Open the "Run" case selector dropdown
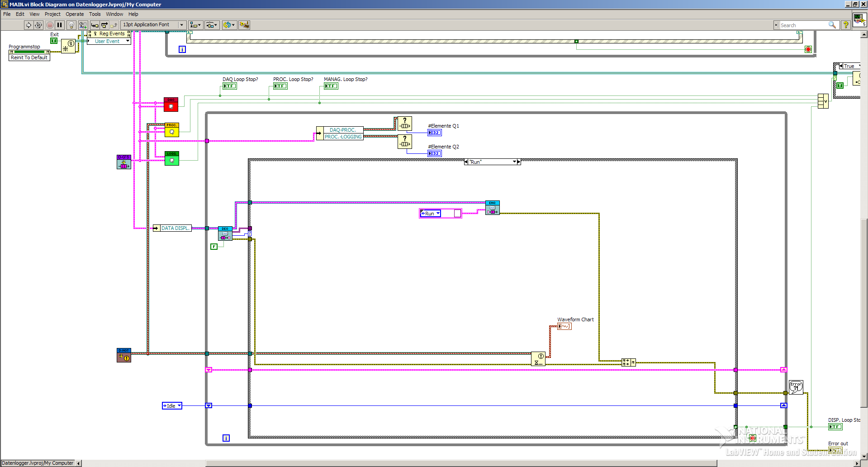The image size is (868, 467). (x=515, y=162)
